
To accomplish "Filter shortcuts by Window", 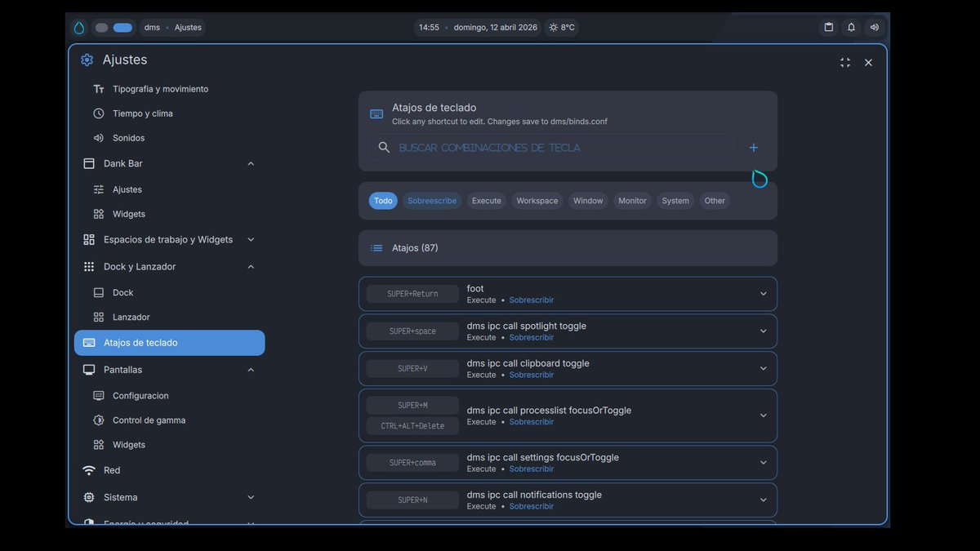I will point(588,201).
